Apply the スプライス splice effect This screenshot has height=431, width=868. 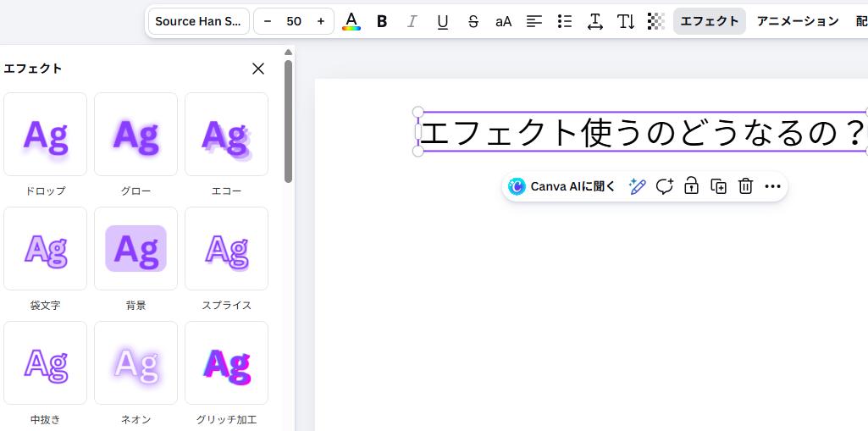[x=226, y=248]
